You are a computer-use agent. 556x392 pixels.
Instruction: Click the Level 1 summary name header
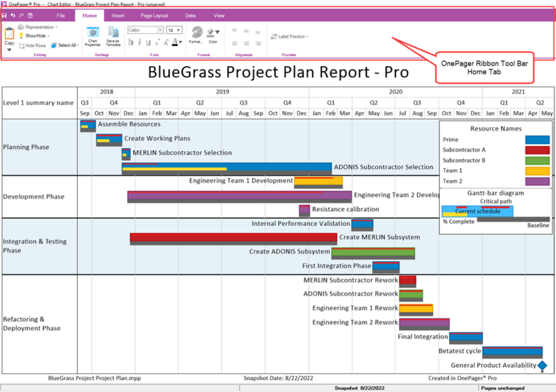pyautogui.click(x=38, y=103)
